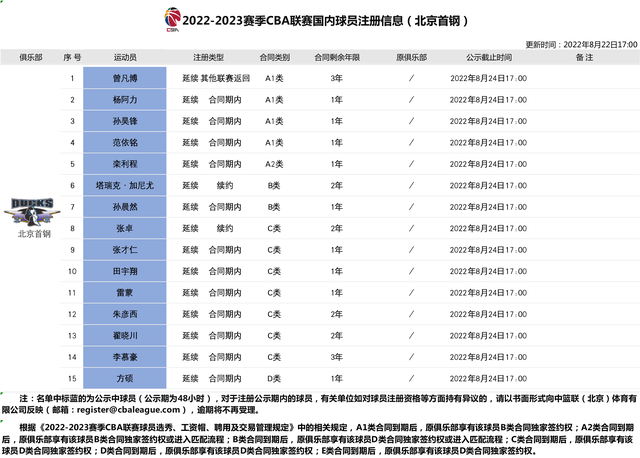Click the 俱乐部 column header

click(x=31, y=58)
